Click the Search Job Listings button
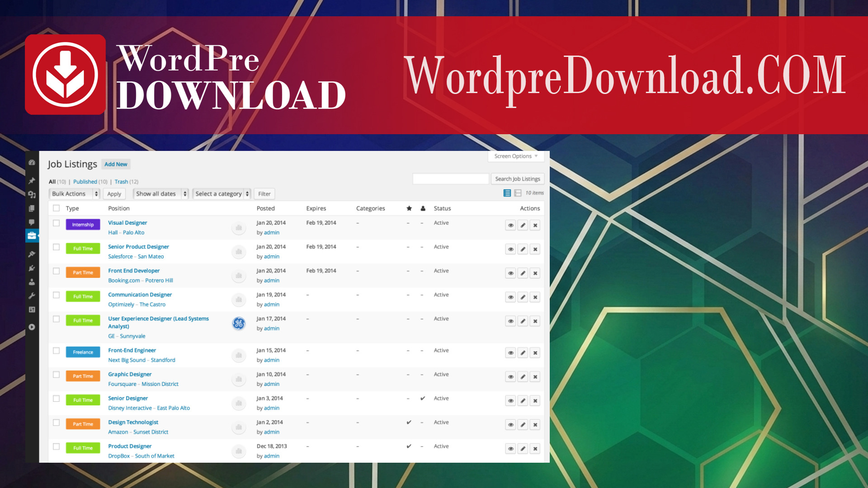Image resolution: width=868 pixels, height=488 pixels. 518,178
